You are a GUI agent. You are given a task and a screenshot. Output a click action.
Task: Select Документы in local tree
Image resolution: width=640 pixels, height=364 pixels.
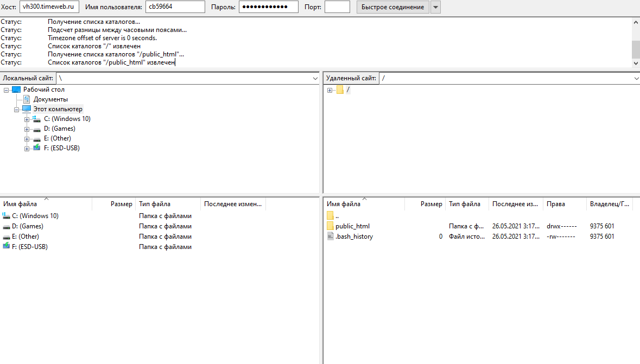(x=50, y=99)
